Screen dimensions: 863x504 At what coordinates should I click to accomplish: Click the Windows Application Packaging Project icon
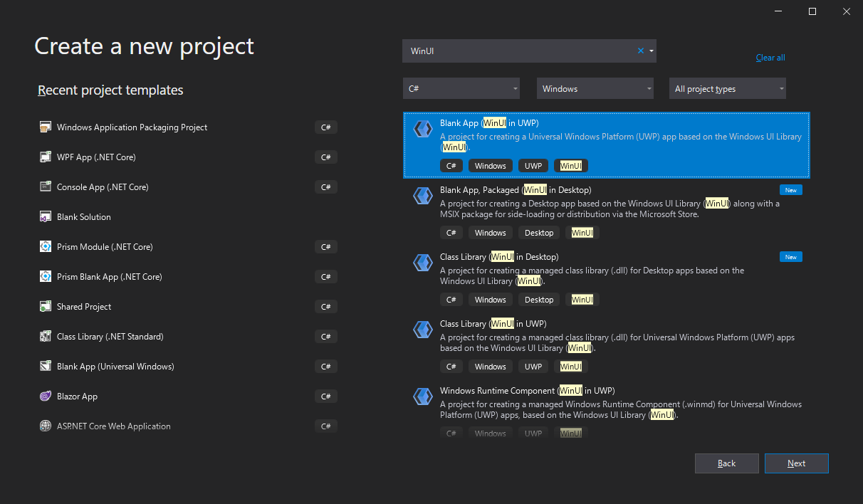click(46, 127)
